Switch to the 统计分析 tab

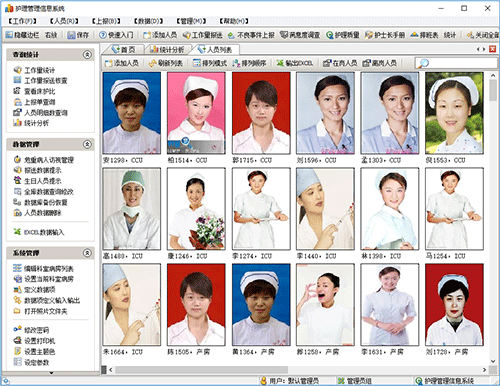pos(167,50)
